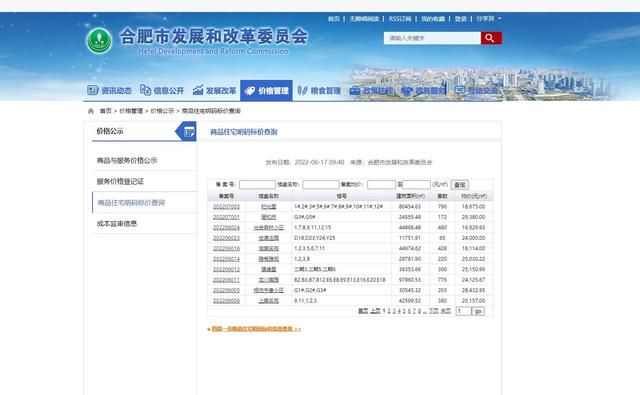Select the area cell 11751.91
Viewport: 640px width, 395px height.
tap(410, 238)
